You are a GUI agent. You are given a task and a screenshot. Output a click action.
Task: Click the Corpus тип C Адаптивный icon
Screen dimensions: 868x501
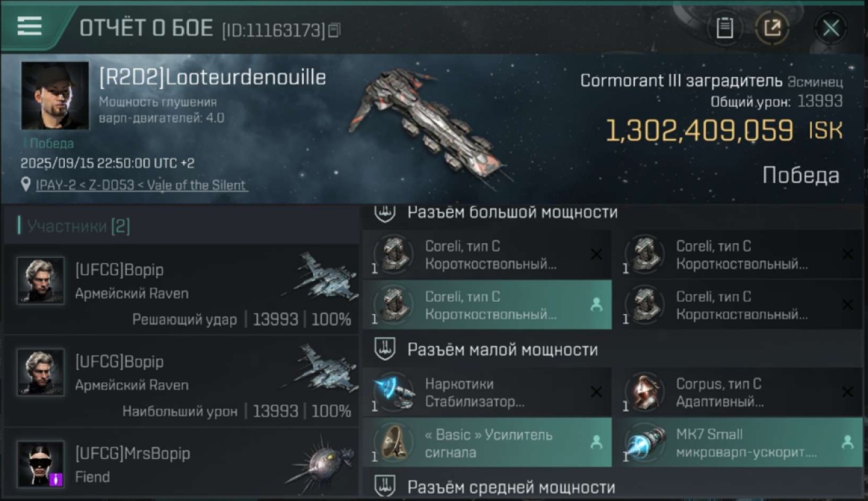(644, 391)
